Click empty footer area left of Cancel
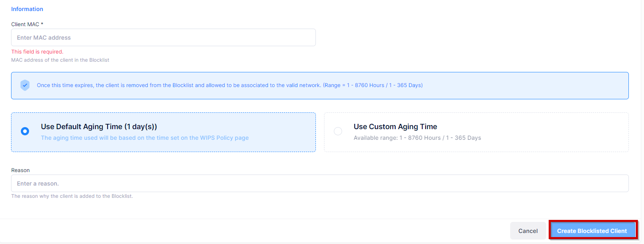This screenshot has height=244, width=644. tap(254, 231)
